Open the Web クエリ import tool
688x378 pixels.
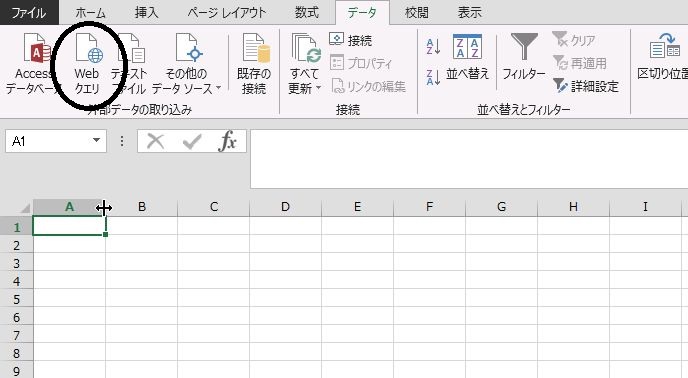(x=88, y=64)
